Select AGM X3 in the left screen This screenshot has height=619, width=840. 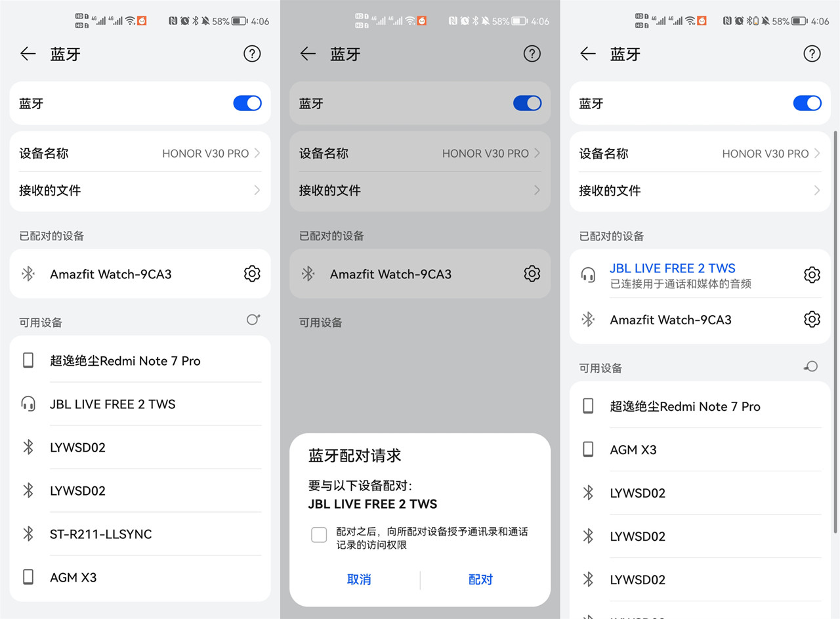pos(140,577)
